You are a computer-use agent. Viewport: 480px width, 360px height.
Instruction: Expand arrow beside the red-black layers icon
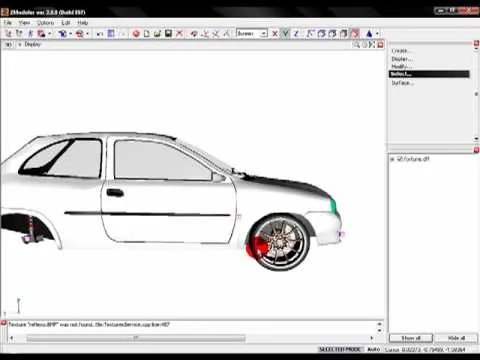pyautogui.click(x=50, y=34)
